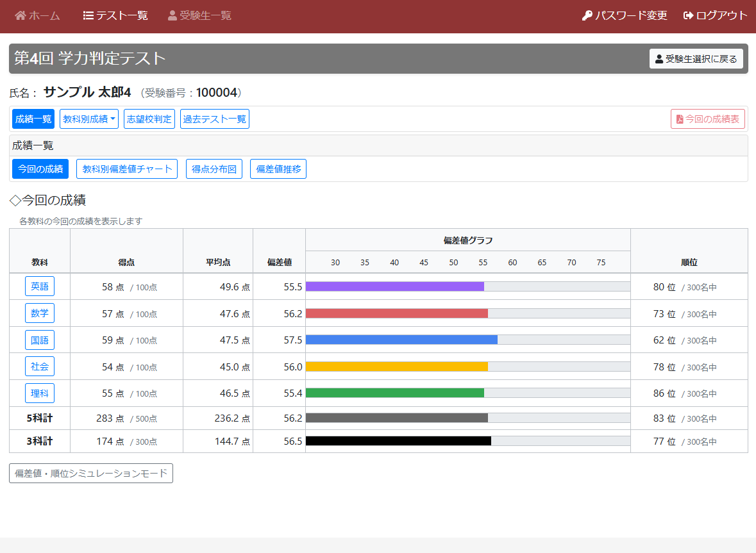Expand the 教科別成績 dropdown
The width and height of the screenshot is (756, 553).
(x=89, y=119)
